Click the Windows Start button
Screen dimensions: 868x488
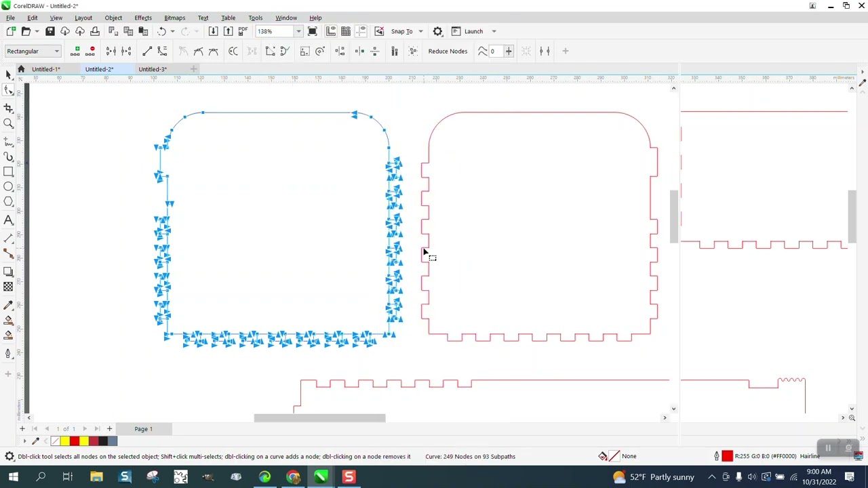pos(14,477)
